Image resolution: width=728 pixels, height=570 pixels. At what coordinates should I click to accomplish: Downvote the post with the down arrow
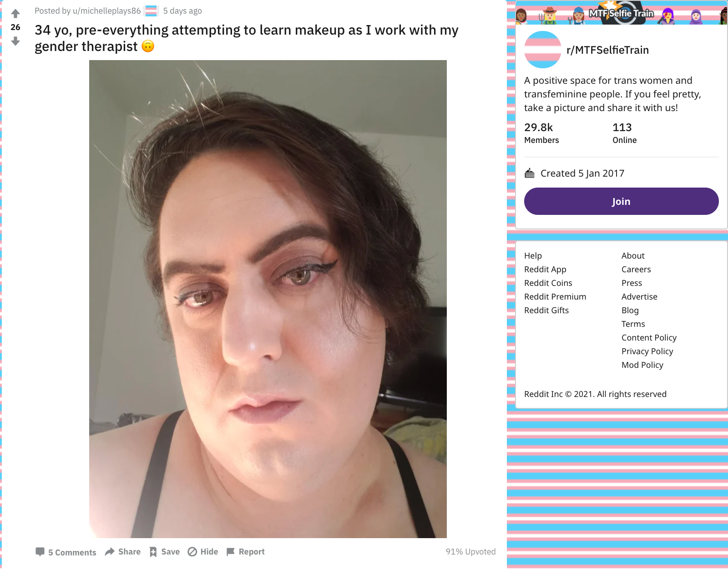[15, 41]
